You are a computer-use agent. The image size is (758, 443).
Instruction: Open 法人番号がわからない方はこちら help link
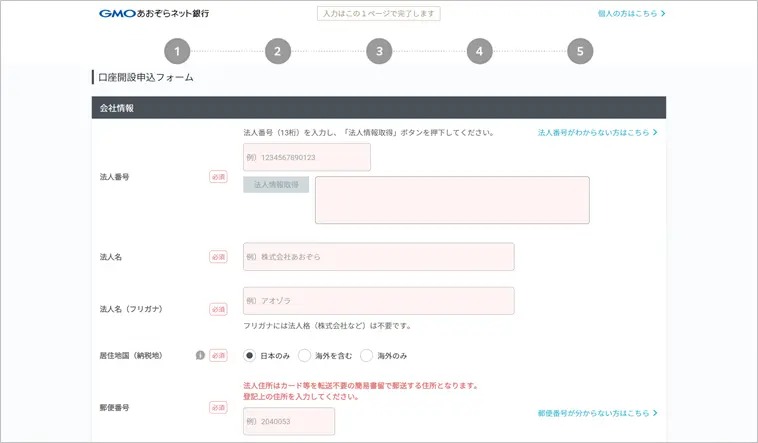click(x=597, y=132)
